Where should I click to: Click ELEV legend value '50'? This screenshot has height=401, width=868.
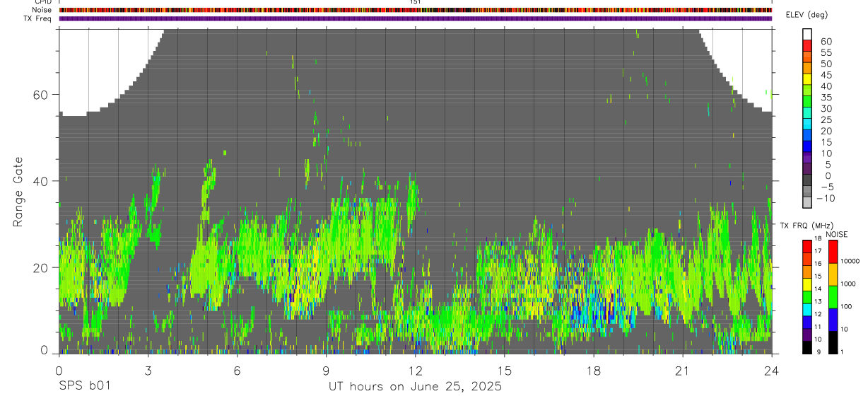coord(826,64)
